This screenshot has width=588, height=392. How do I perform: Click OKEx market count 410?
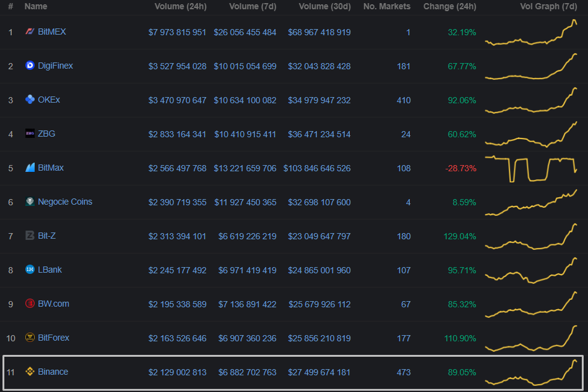pyautogui.click(x=403, y=100)
